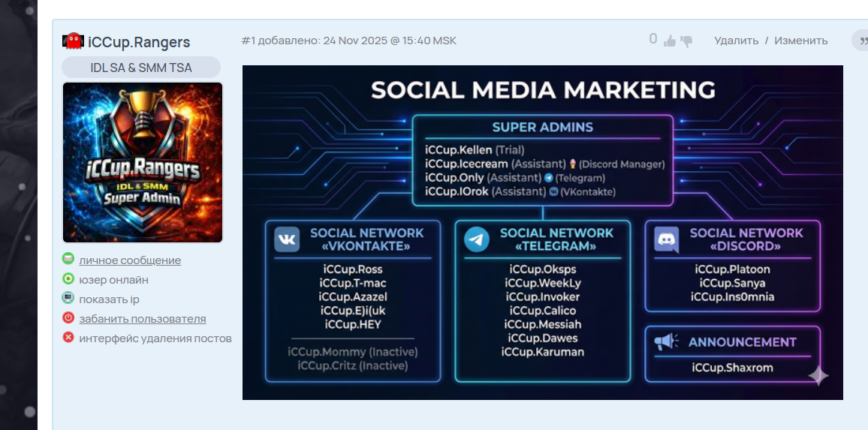Click iCCup.Calico in the Telegram list
The image size is (868, 430).
click(543, 311)
